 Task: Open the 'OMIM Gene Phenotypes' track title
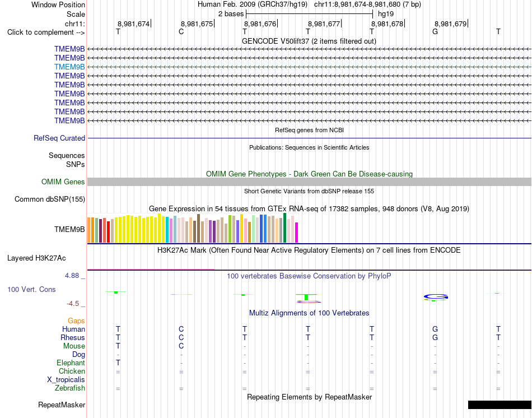tap(309, 174)
